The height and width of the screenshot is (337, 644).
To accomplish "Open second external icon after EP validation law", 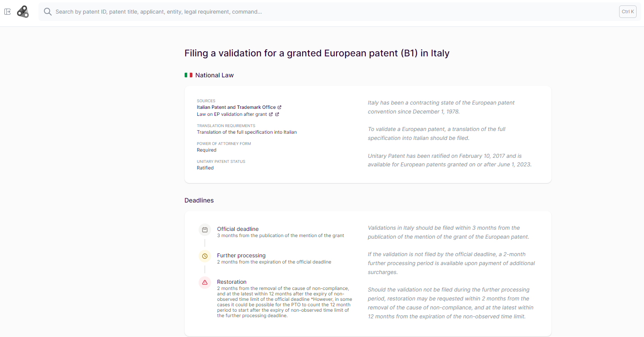I will point(277,114).
